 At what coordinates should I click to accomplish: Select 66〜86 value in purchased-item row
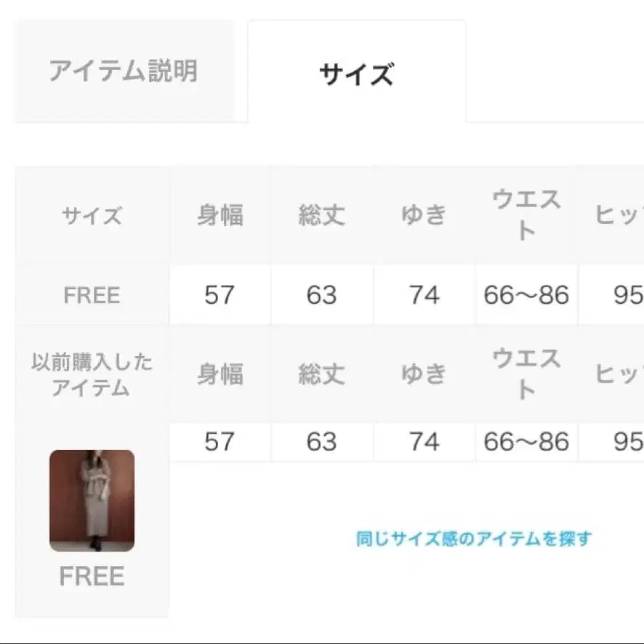(526, 441)
